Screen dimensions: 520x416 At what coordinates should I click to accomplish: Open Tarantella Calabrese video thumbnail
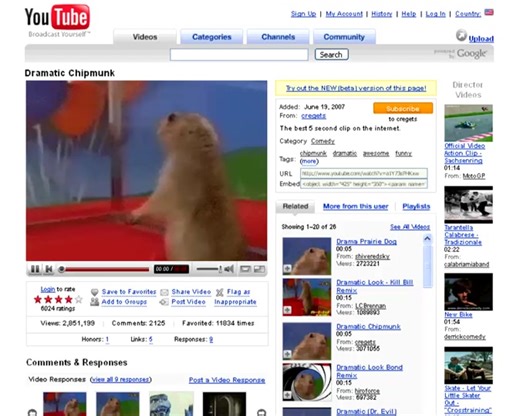pos(468,205)
